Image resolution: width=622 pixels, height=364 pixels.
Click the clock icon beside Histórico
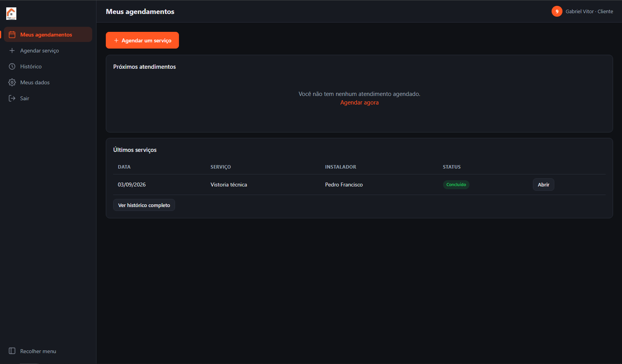point(12,66)
